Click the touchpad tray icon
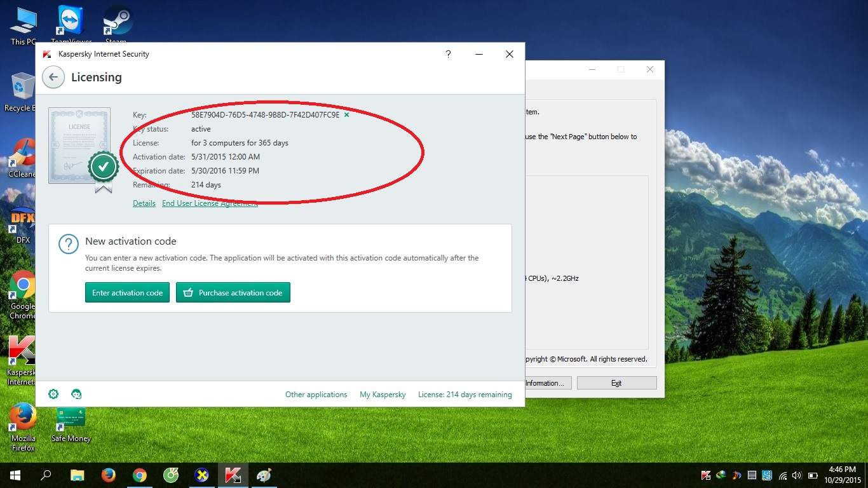The width and height of the screenshot is (868, 488). coord(752,475)
